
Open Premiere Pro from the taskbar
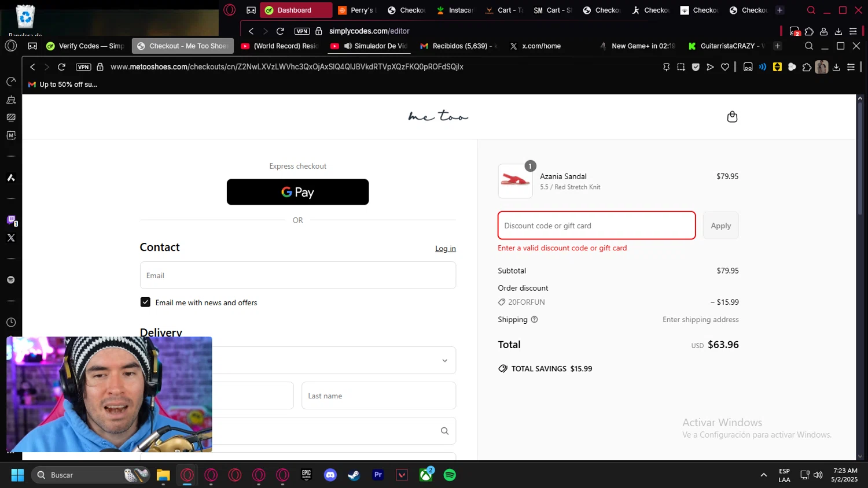pyautogui.click(x=378, y=475)
